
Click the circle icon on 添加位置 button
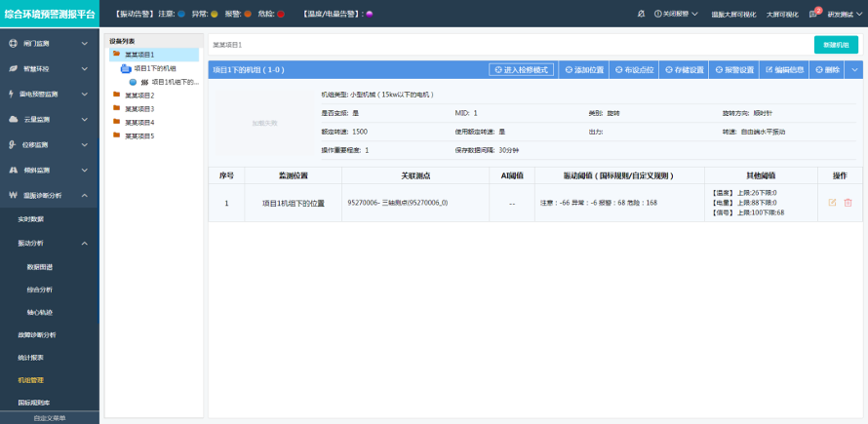coord(569,70)
